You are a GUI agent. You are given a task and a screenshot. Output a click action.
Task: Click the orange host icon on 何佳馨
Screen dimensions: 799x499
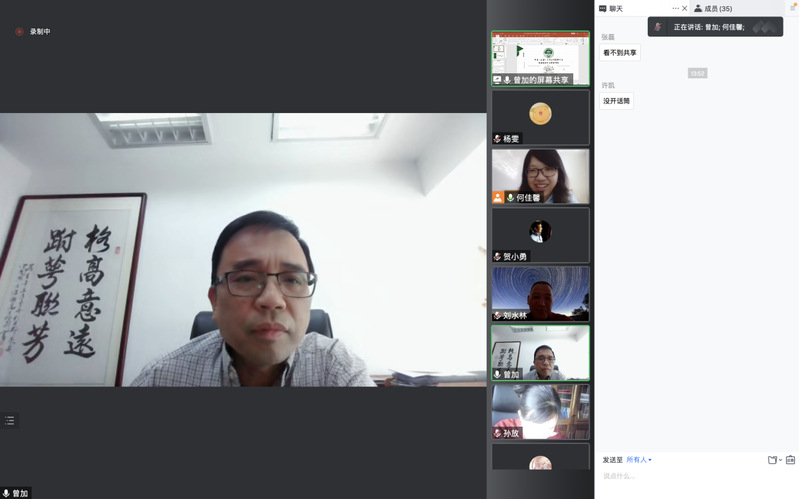(498, 198)
